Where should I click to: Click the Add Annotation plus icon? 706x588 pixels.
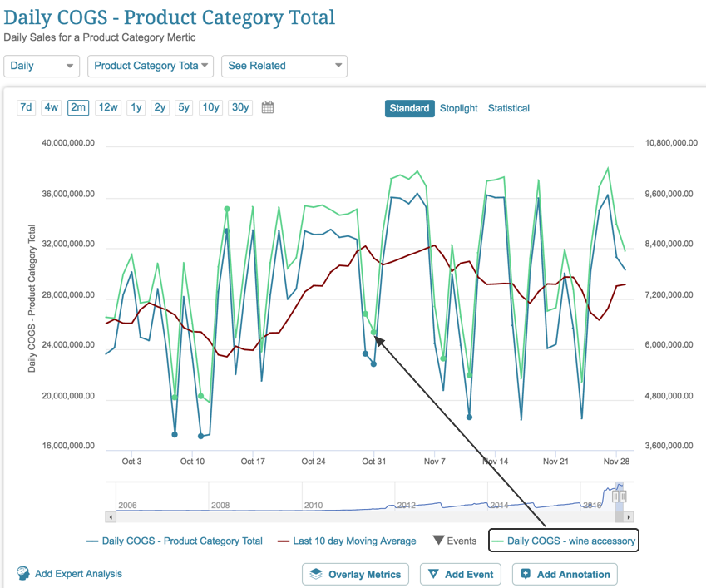526,574
